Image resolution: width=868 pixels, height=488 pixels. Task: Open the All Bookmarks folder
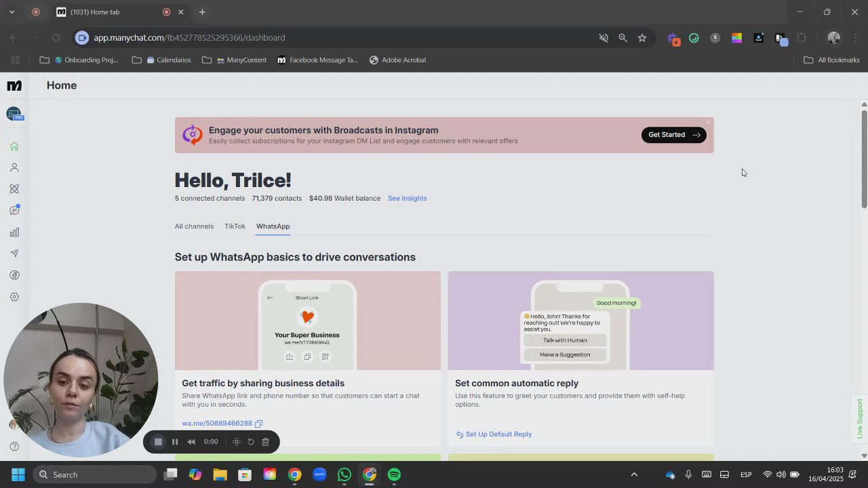[x=831, y=60]
